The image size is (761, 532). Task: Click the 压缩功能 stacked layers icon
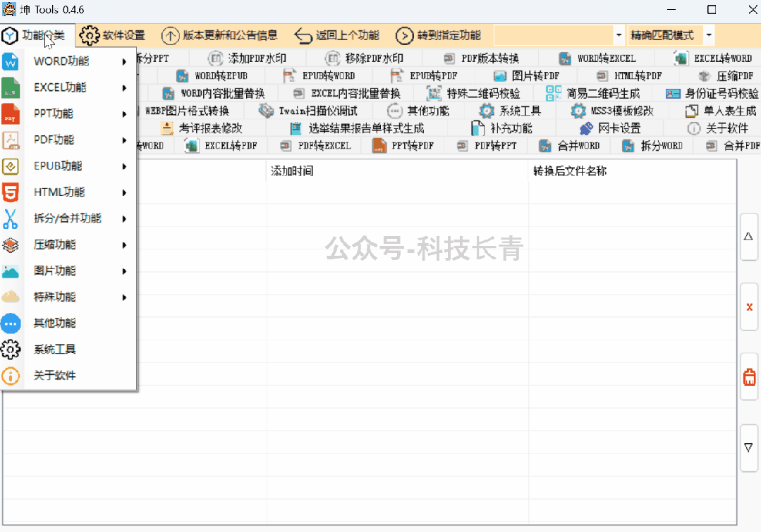tap(11, 245)
